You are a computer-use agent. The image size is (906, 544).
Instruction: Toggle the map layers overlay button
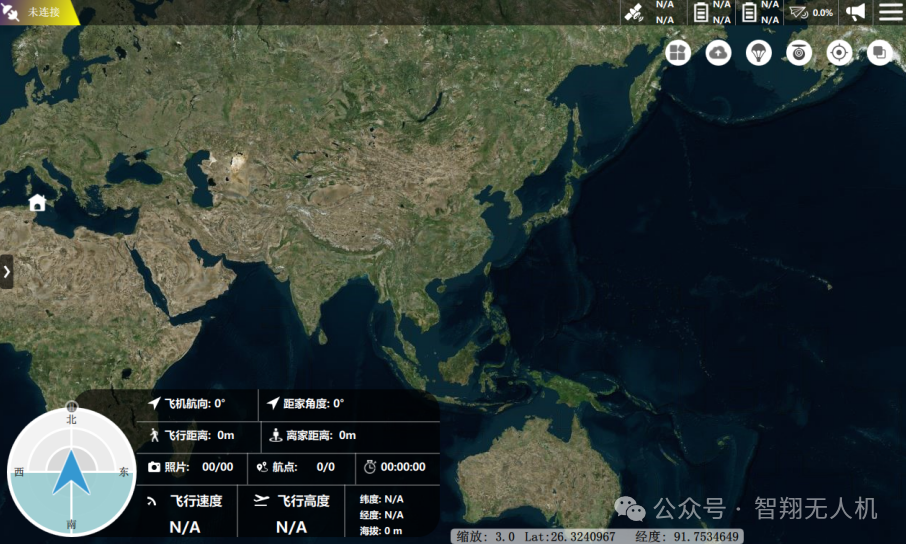[880, 53]
